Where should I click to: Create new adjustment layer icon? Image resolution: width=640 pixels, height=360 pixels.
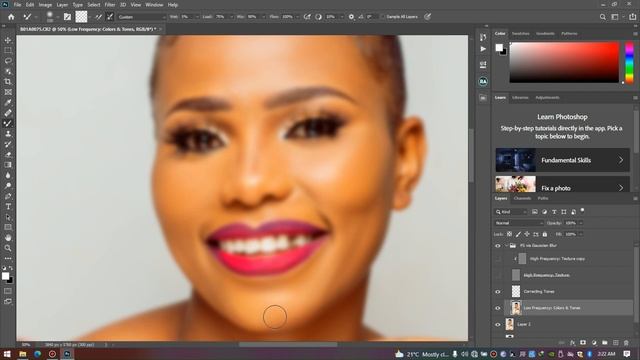click(594, 343)
